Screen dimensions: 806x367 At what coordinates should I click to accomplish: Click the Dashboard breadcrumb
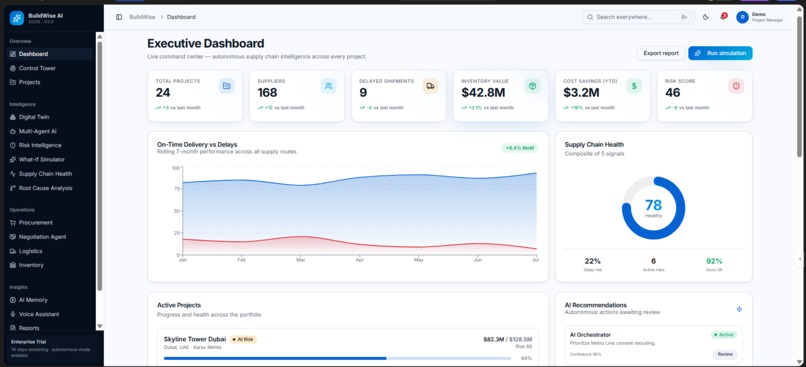[181, 17]
